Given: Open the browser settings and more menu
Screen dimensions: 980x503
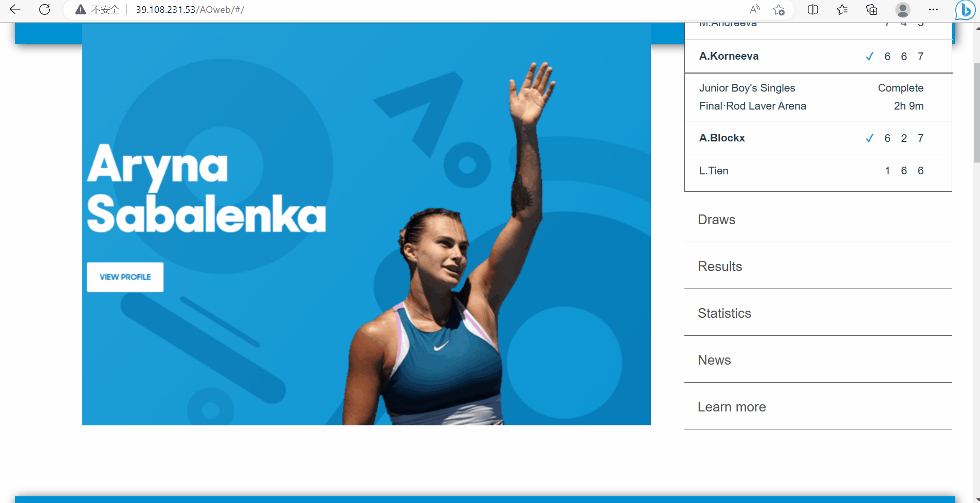Looking at the screenshot, I should [933, 9].
